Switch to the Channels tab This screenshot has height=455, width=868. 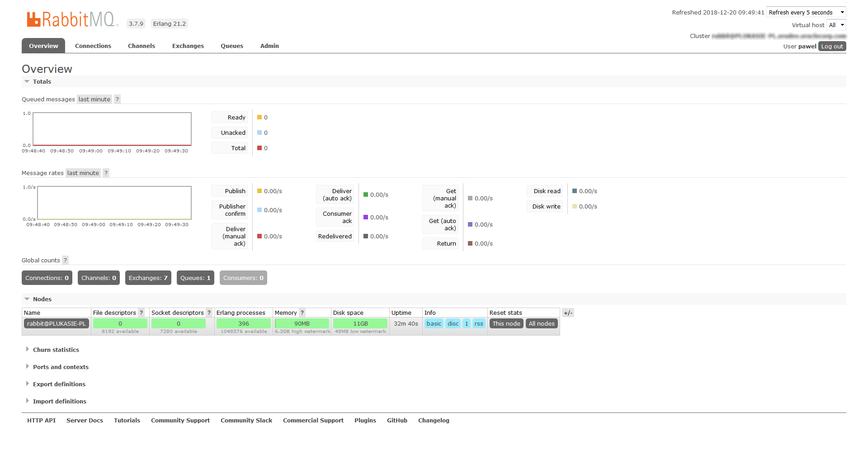coord(142,46)
